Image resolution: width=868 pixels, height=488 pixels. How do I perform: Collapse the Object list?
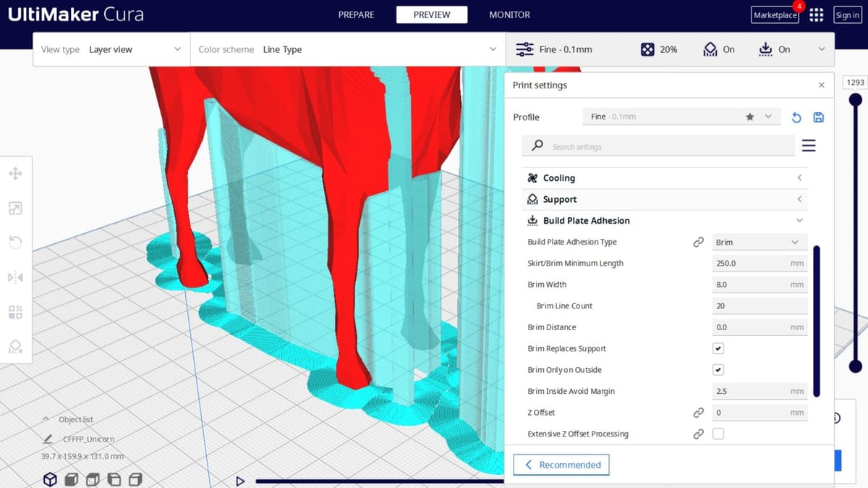click(x=46, y=419)
